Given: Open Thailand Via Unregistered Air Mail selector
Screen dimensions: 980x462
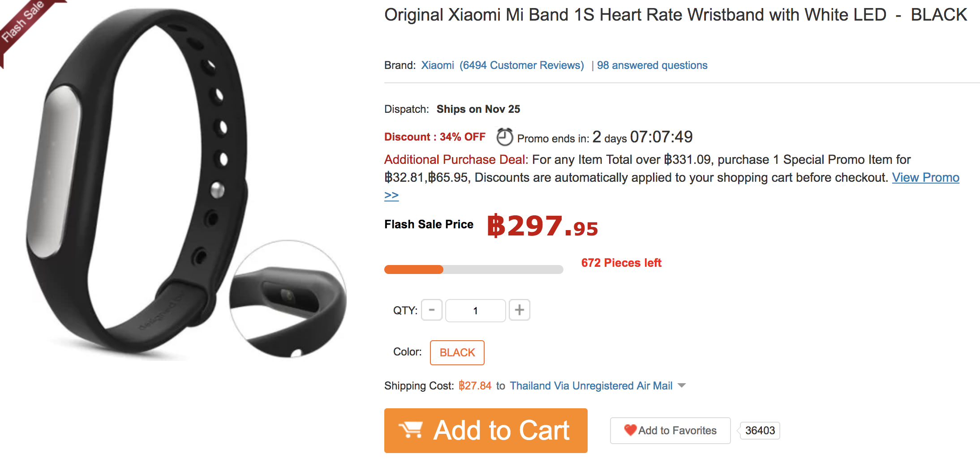Looking at the screenshot, I should point(591,386).
